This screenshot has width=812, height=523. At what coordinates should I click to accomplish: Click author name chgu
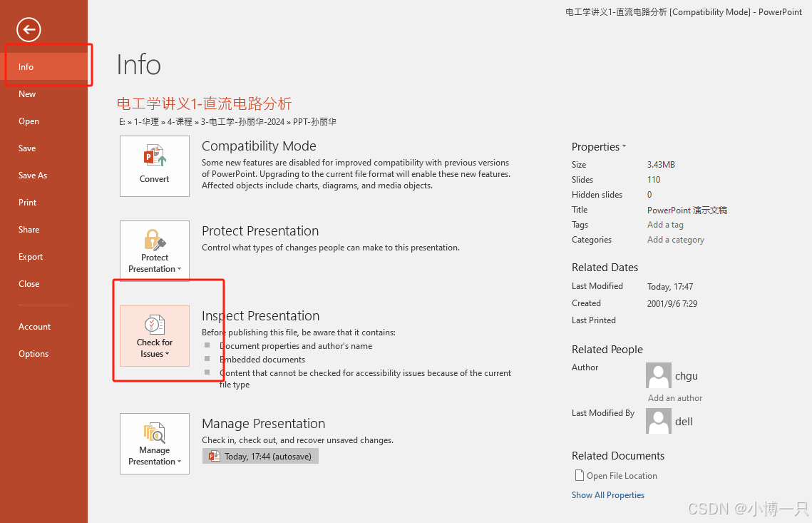(686, 376)
